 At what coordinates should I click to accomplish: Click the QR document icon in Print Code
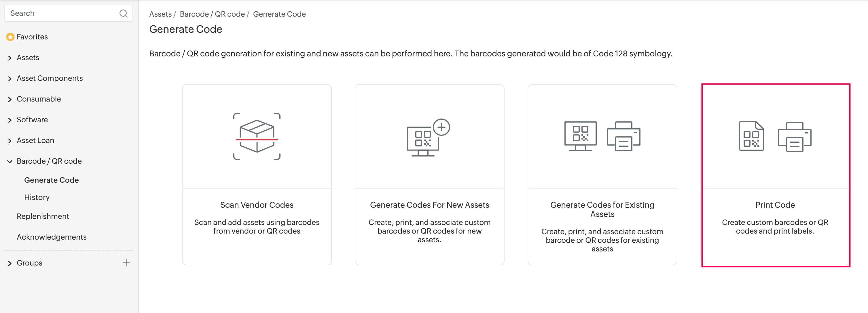click(x=751, y=136)
